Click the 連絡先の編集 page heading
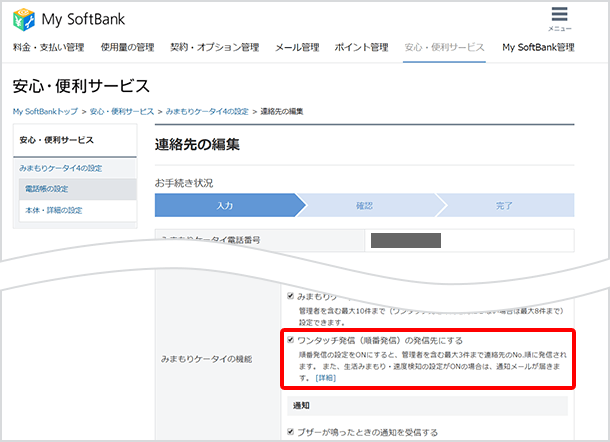This screenshot has height=442, width=610. [197, 144]
